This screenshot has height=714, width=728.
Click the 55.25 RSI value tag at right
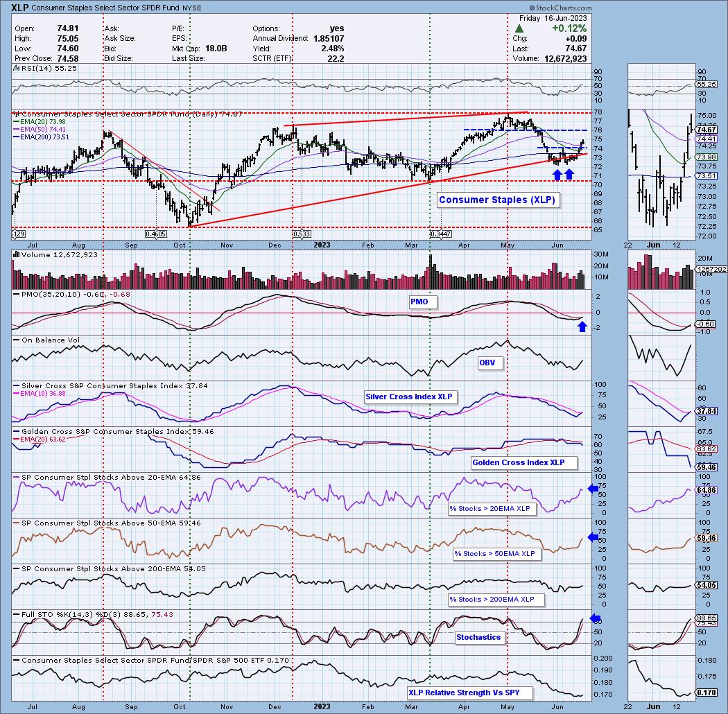tap(707, 85)
